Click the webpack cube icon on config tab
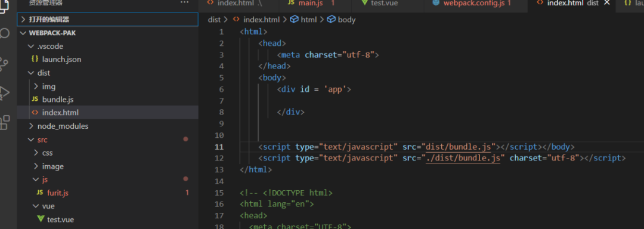 point(436,2)
